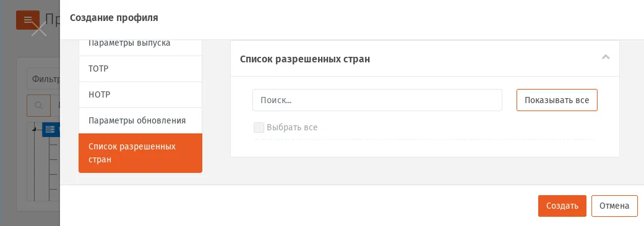644x226 pixels.
Task: Click the orange Создать button
Action: point(562,206)
